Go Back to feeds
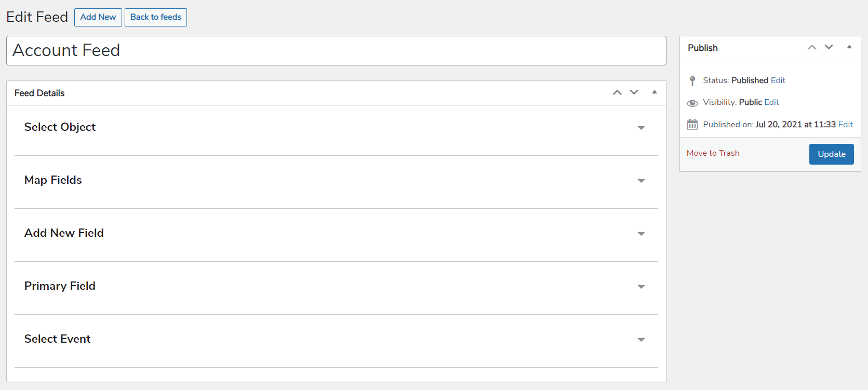The image size is (868, 390). click(x=156, y=17)
